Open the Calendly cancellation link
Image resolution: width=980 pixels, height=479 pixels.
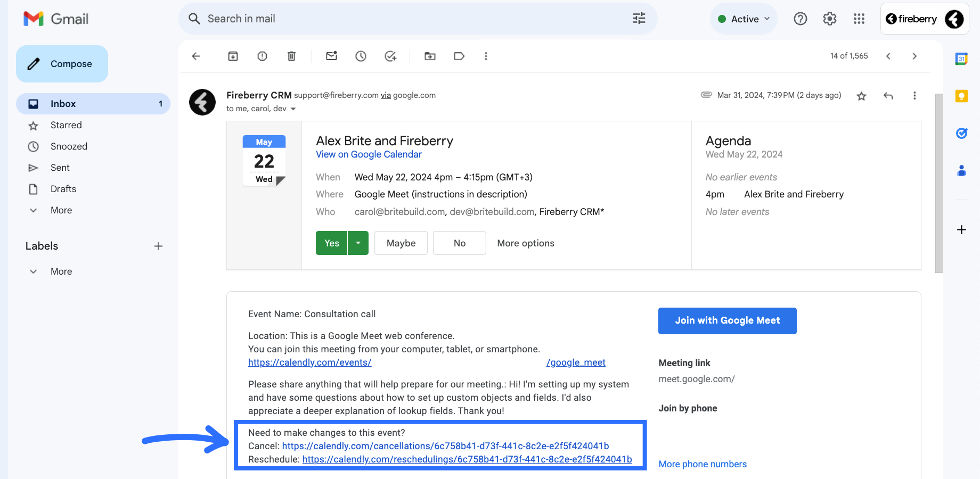pyautogui.click(x=445, y=446)
